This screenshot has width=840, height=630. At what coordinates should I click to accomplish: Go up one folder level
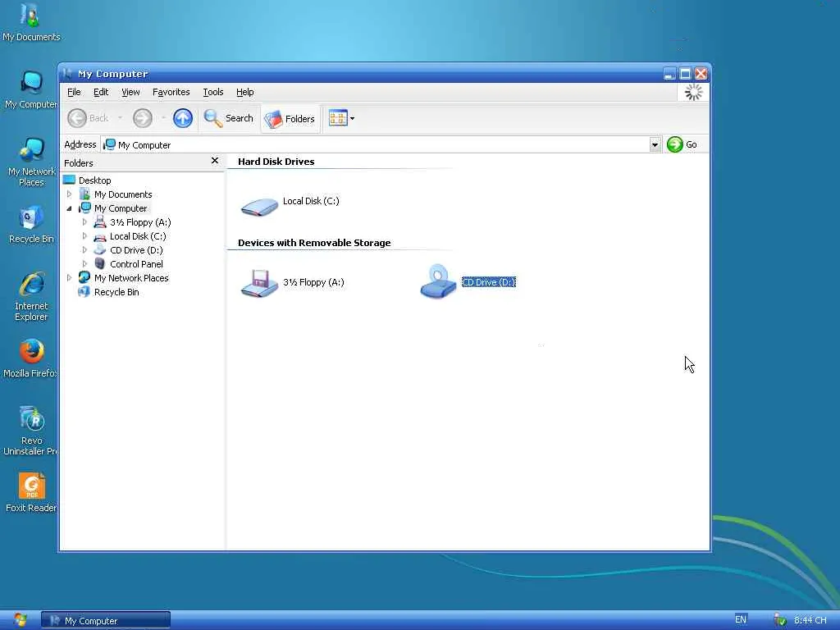[x=183, y=118]
